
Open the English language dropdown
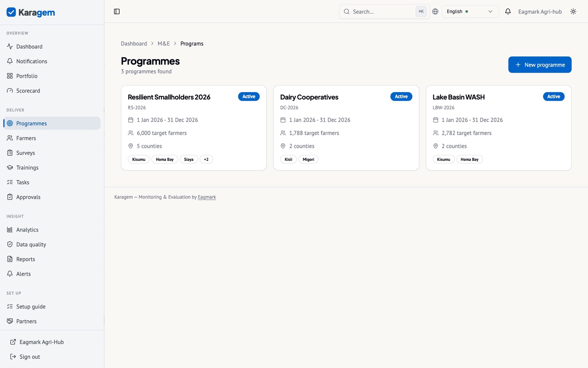470,11
